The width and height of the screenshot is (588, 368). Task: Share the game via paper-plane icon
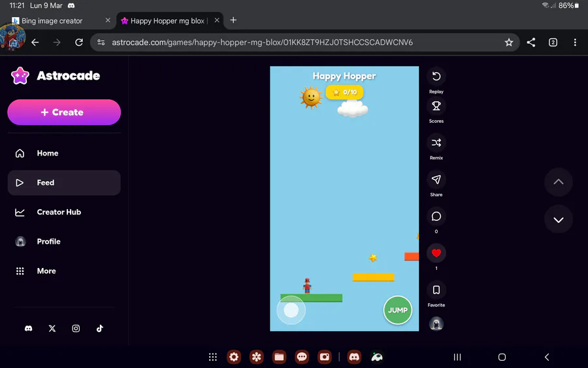[x=436, y=180]
